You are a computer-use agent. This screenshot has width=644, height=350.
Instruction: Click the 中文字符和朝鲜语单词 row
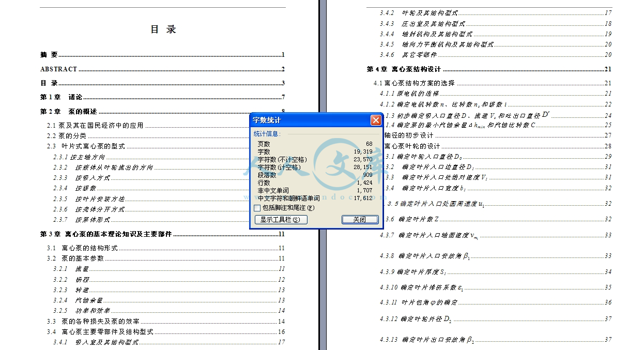(315, 198)
